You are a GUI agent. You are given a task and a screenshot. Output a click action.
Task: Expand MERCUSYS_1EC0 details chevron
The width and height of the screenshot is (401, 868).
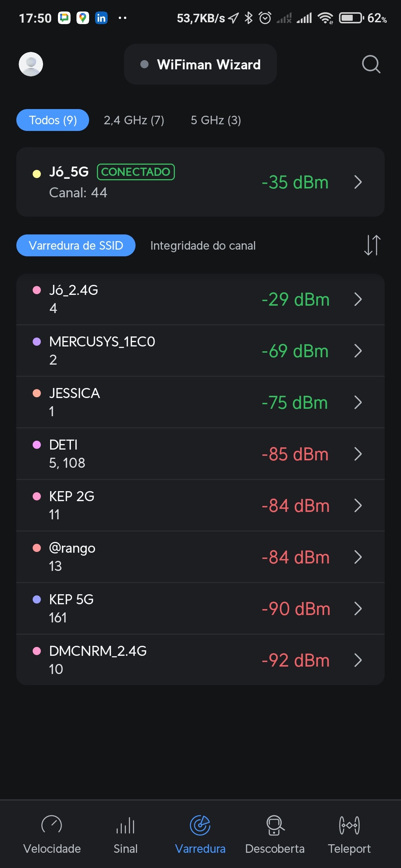tap(358, 351)
